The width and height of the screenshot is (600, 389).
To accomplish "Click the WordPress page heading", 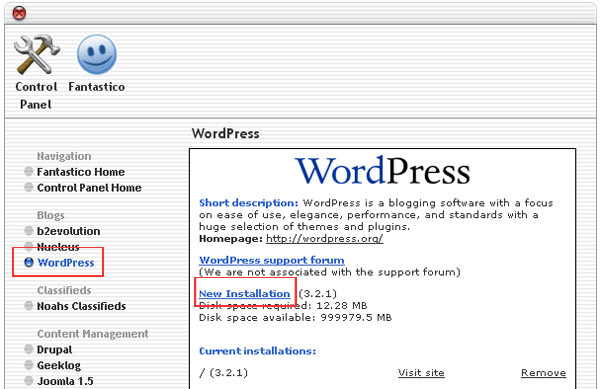I will [225, 133].
